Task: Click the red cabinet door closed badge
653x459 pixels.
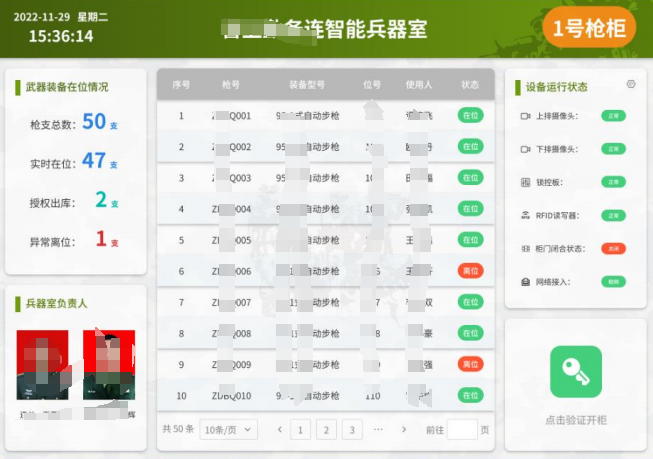Action: click(x=613, y=249)
